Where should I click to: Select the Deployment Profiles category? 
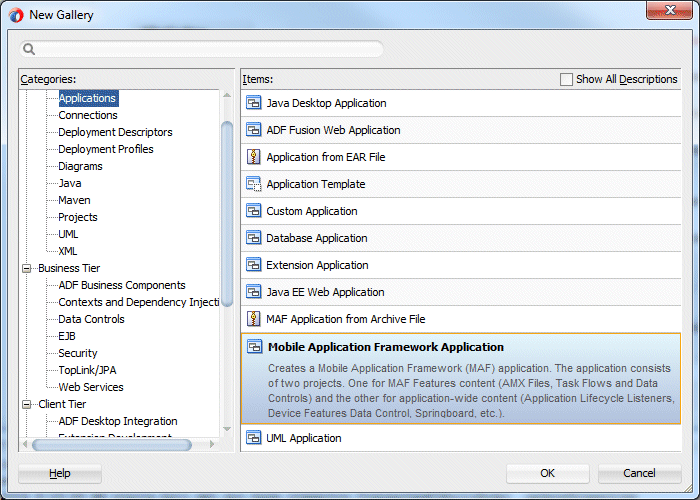pyautogui.click(x=106, y=149)
